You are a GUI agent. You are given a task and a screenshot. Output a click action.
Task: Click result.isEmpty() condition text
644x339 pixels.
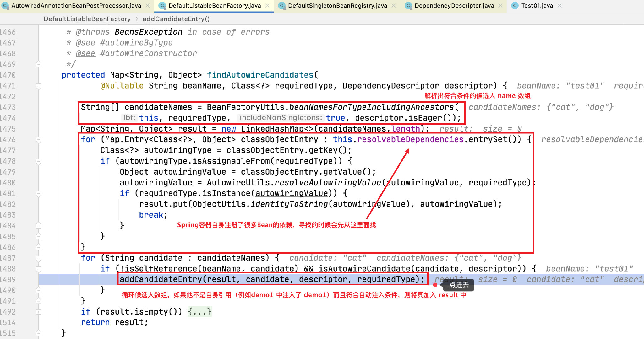pyautogui.click(x=139, y=312)
